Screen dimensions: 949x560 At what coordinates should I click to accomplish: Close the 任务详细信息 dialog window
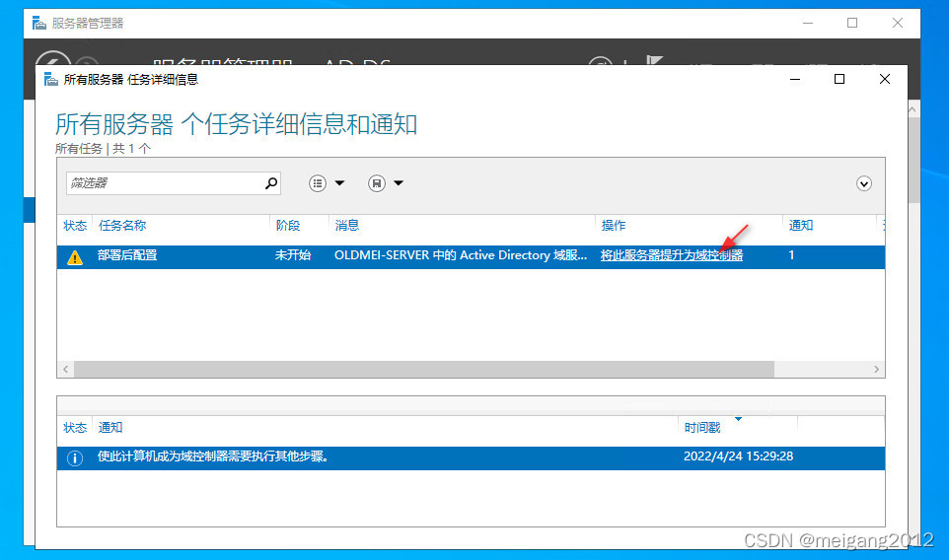[885, 79]
